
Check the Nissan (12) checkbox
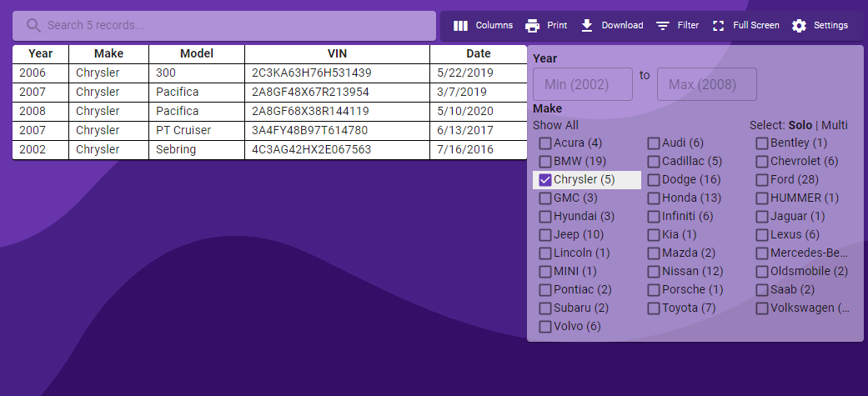point(654,272)
